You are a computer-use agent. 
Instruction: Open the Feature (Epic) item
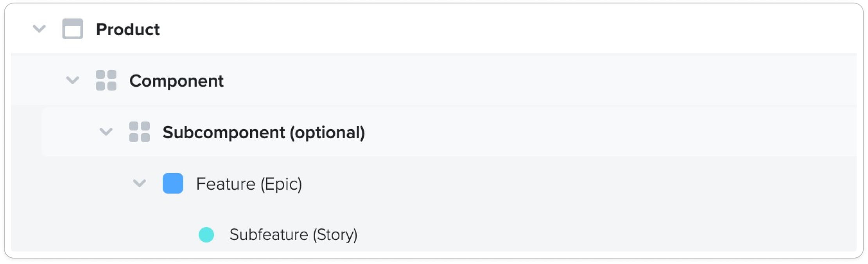point(249,184)
